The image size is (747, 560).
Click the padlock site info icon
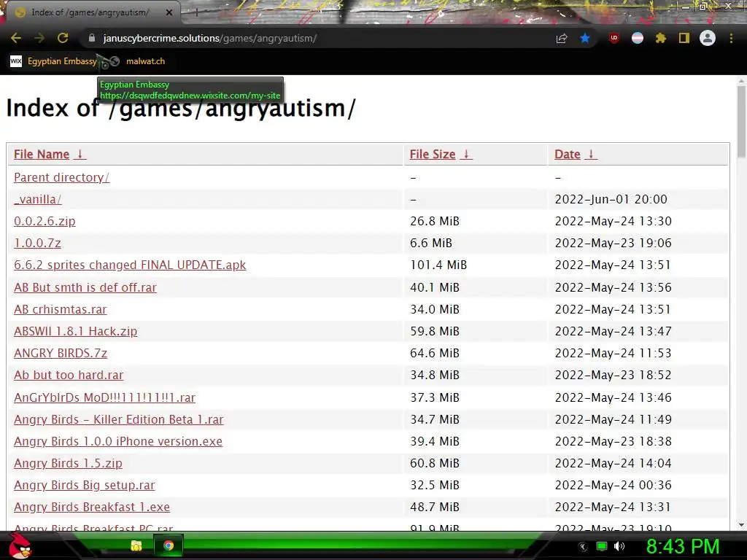92,38
